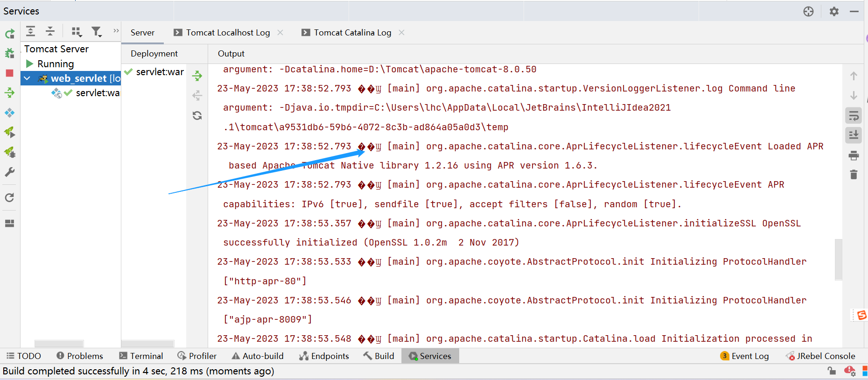The height and width of the screenshot is (380, 868).
Task: Open the Auto-build tool window
Action: pyautogui.click(x=258, y=356)
